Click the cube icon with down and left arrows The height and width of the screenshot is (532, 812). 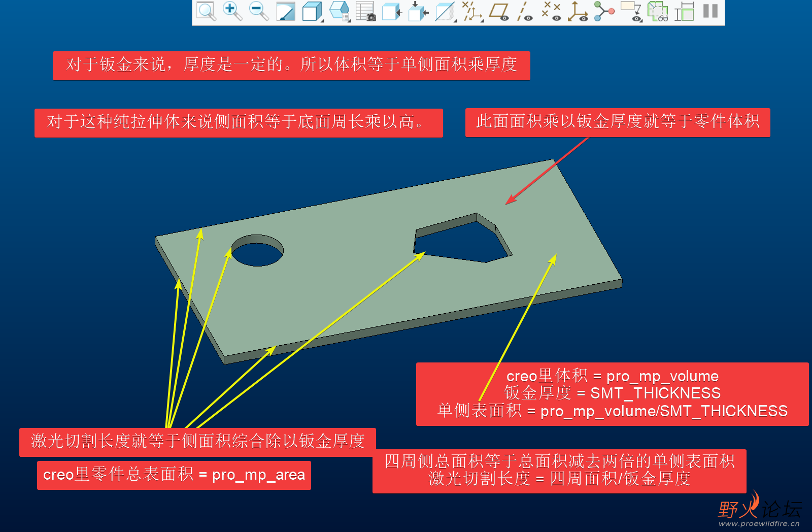(418, 11)
